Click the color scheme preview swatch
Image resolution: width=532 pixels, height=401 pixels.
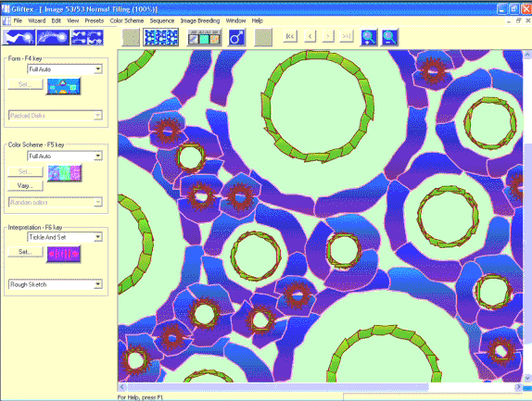click(65, 173)
